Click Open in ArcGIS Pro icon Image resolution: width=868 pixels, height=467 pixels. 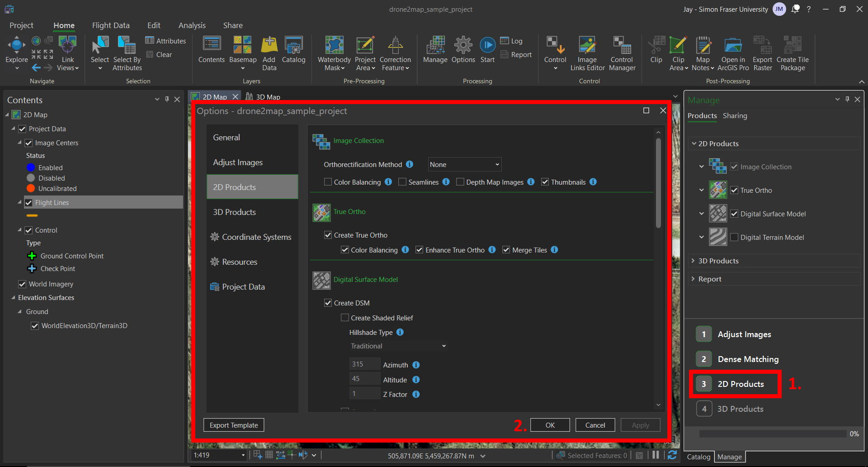tap(733, 46)
